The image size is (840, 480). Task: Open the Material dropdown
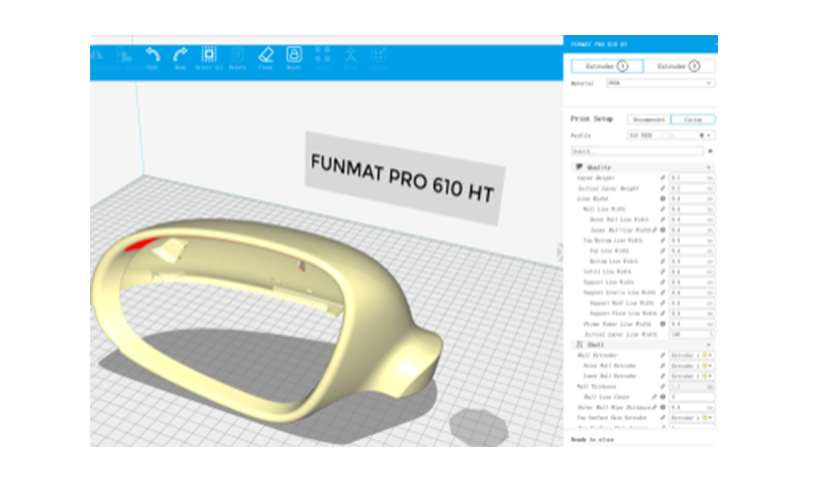661,84
